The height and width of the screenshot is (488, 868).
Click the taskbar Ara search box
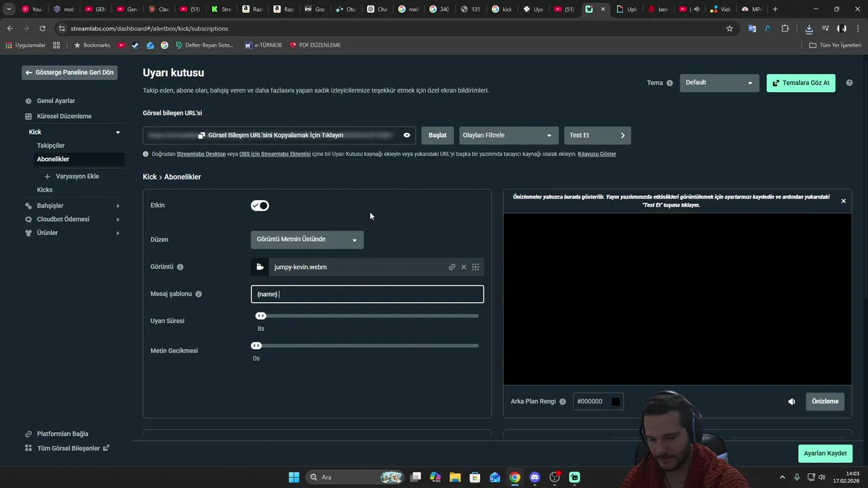tap(355, 477)
